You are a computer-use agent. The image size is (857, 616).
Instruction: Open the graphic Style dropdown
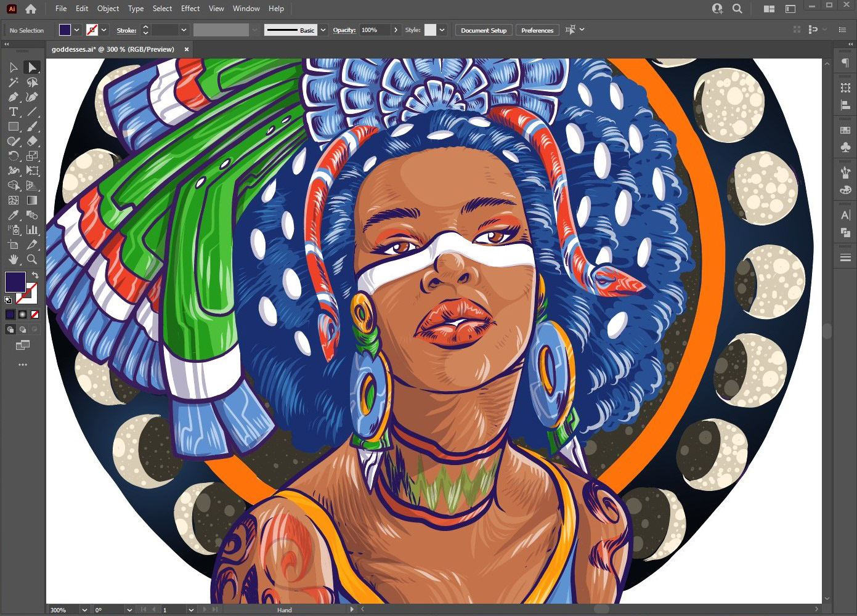[442, 30]
